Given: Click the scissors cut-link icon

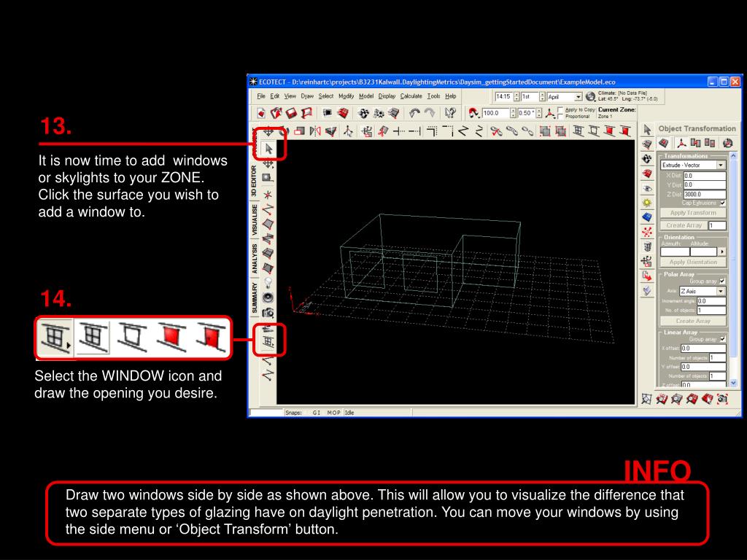Looking at the screenshot, I should pos(496,131).
